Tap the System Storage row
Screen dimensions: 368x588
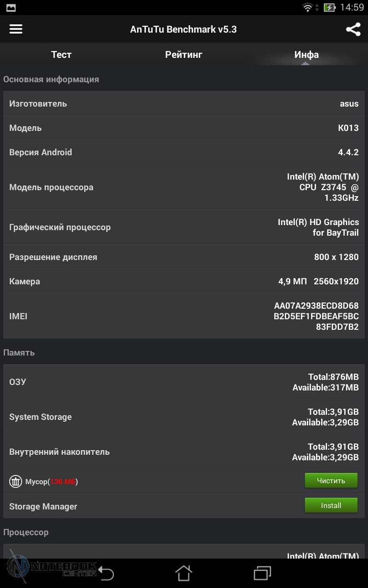point(184,417)
